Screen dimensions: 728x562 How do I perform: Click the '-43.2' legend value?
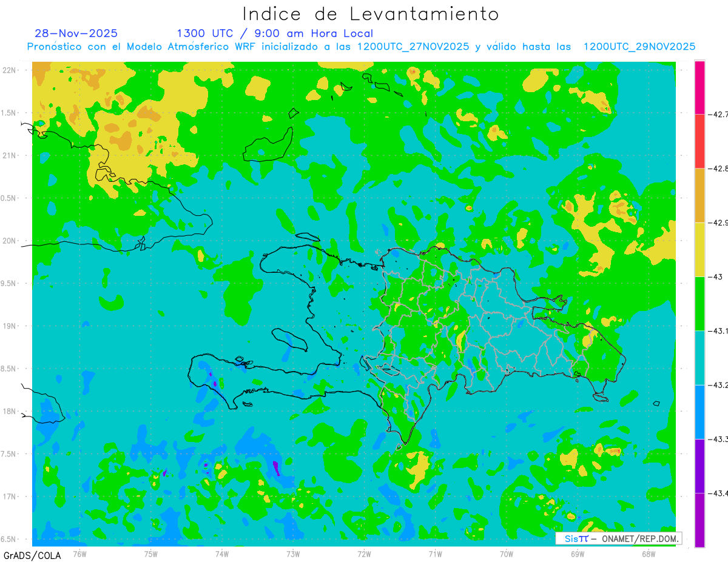pyautogui.click(x=718, y=385)
